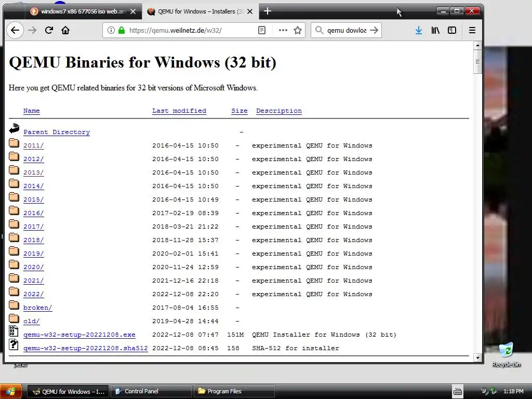Click unknown file icon beside sha512
Viewport: 532px width, 399px height.
(14, 344)
